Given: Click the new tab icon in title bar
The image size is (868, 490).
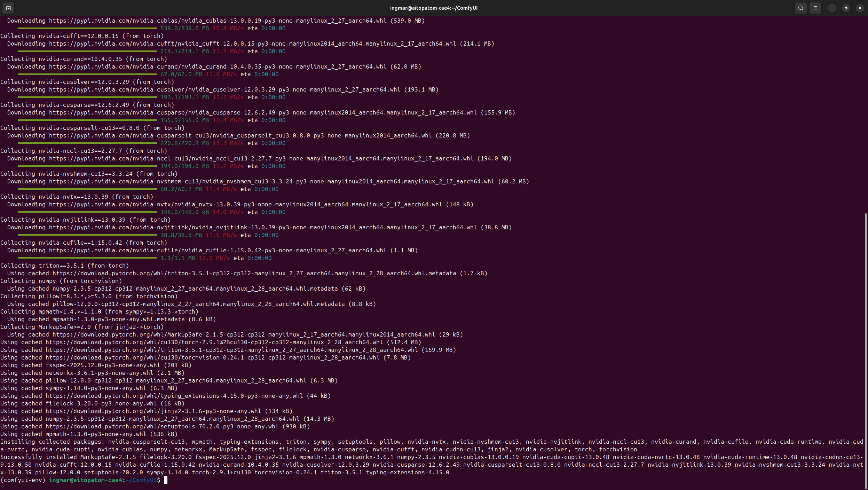Looking at the screenshot, I should 8,8.
